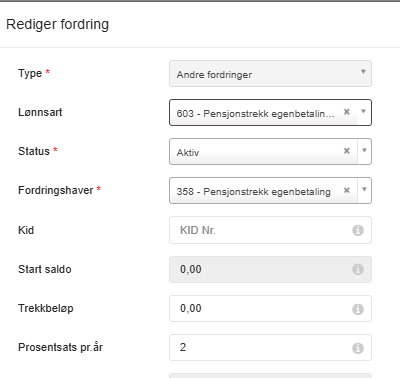Select the Rediger fordring dialog title
This screenshot has width=400, height=378.
pos(58,25)
